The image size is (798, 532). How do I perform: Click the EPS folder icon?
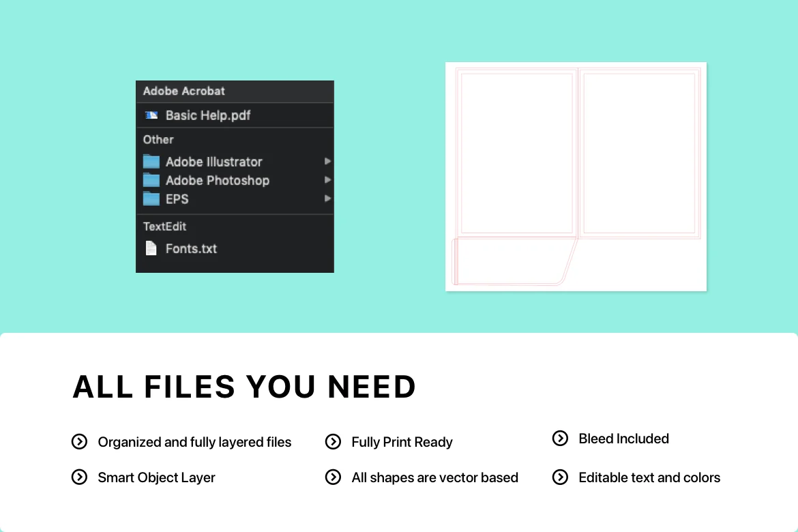[x=151, y=198]
